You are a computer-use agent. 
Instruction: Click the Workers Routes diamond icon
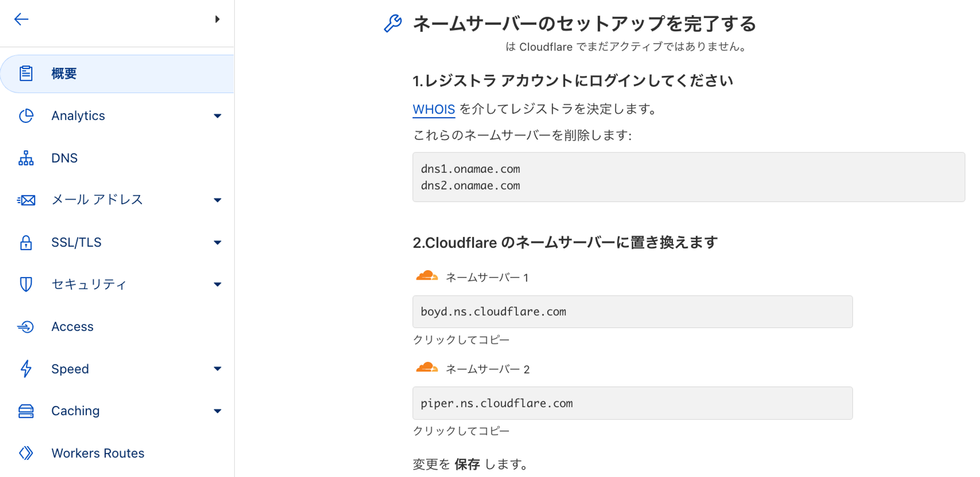pos(26,453)
